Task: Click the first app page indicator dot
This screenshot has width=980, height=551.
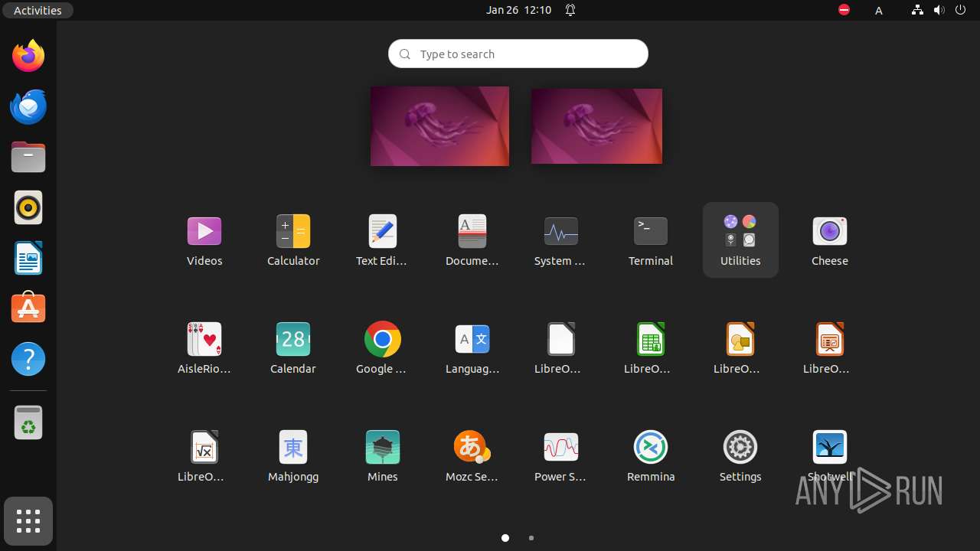Action: (505, 538)
